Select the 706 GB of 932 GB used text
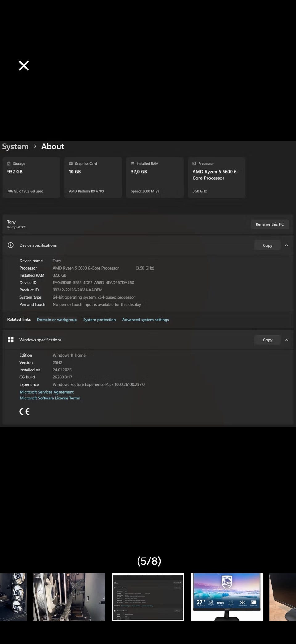Image resolution: width=296 pixels, height=644 pixels. pos(25,191)
